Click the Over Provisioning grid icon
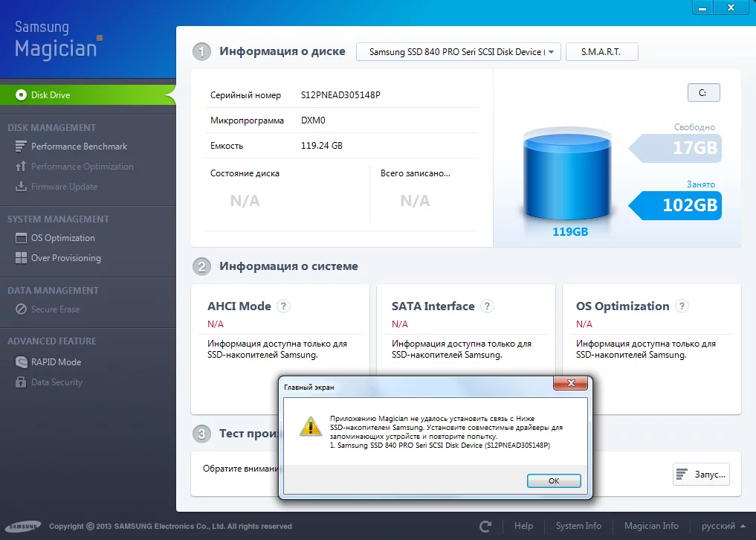 coord(21,258)
